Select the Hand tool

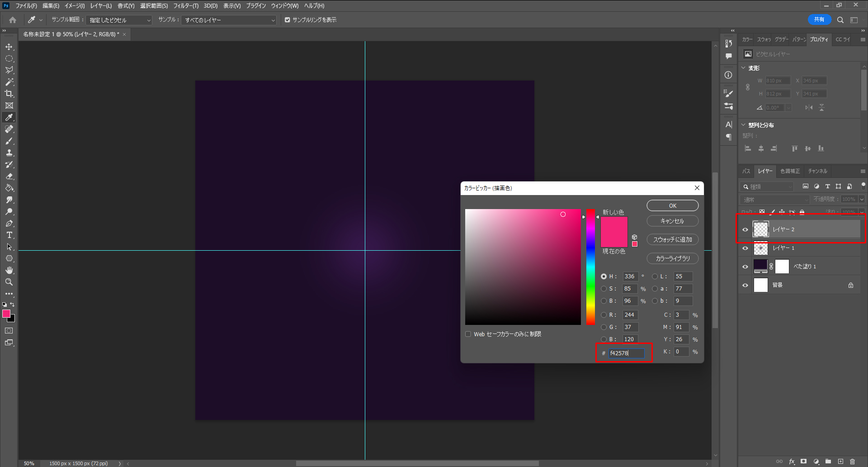(9, 270)
